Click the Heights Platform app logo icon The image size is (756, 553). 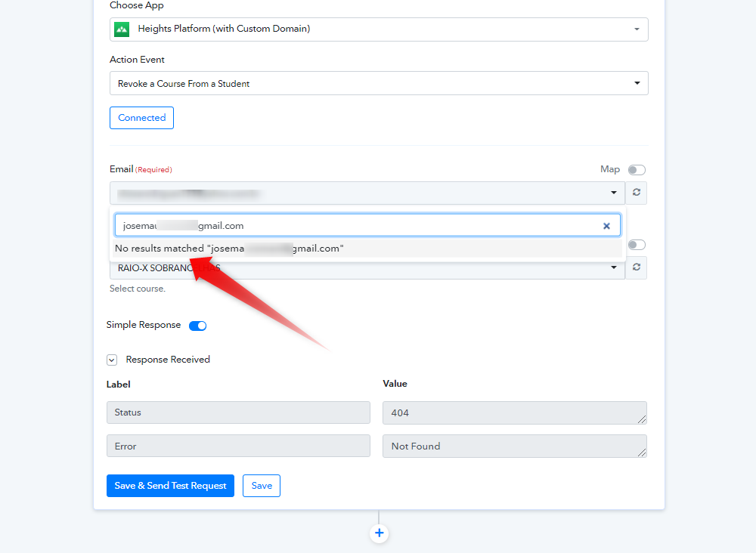pos(122,29)
